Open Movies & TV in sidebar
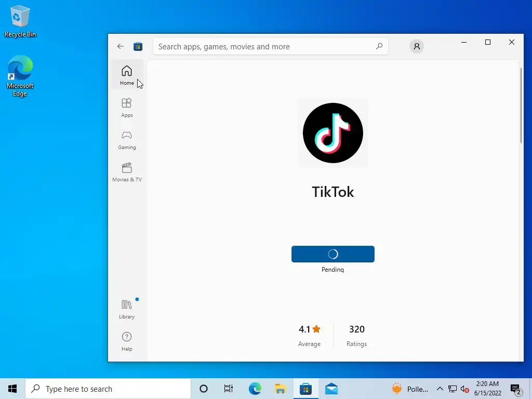The image size is (532, 399). point(127,172)
